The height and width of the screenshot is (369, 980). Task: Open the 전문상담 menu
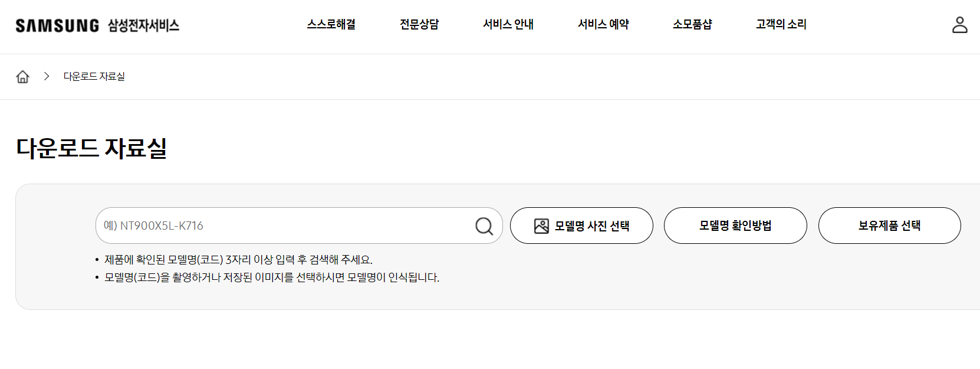point(419,24)
